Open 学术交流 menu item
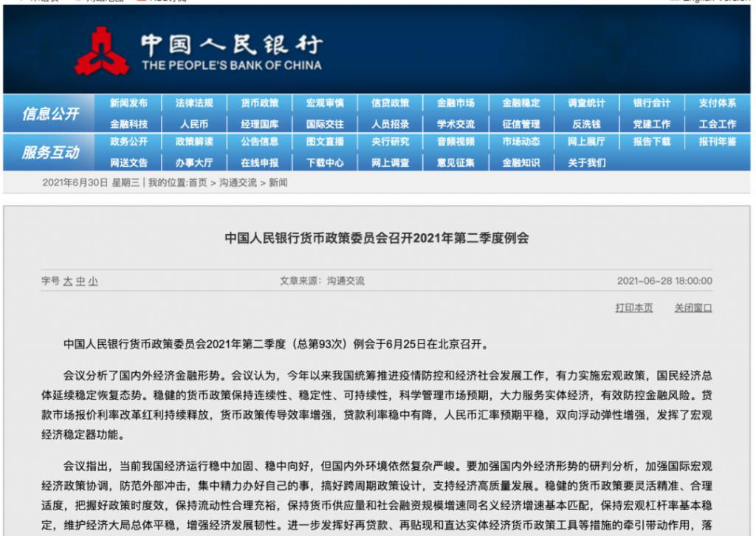 (456, 124)
